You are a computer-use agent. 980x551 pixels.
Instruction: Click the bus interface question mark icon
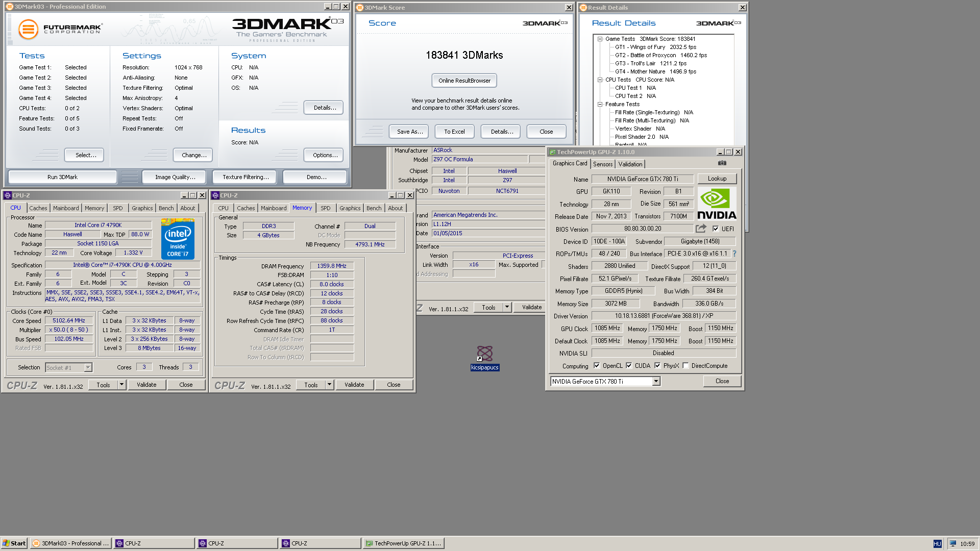click(734, 254)
